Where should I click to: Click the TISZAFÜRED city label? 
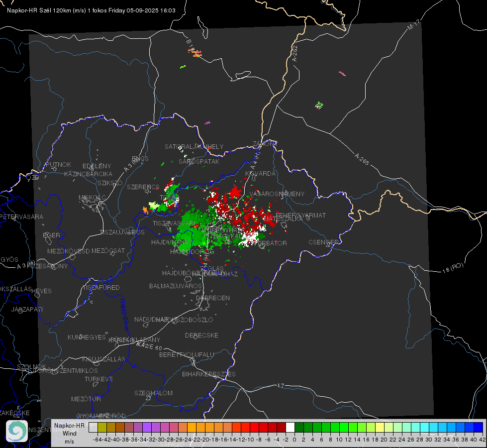pos(101,288)
